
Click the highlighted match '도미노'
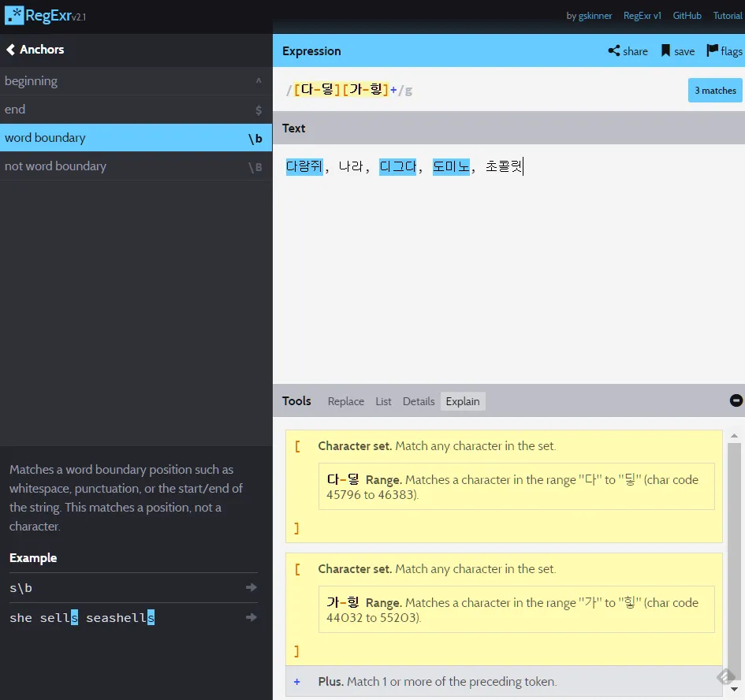[451, 166]
